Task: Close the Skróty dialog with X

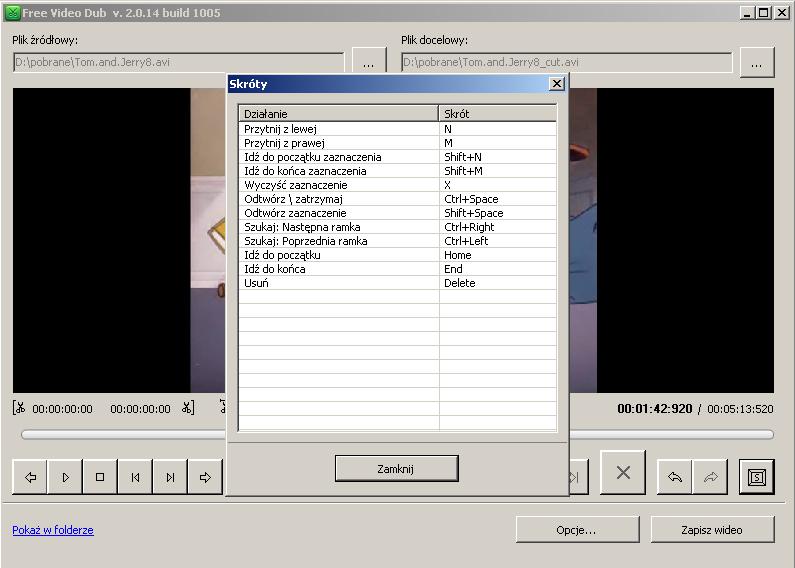Action: tap(557, 84)
